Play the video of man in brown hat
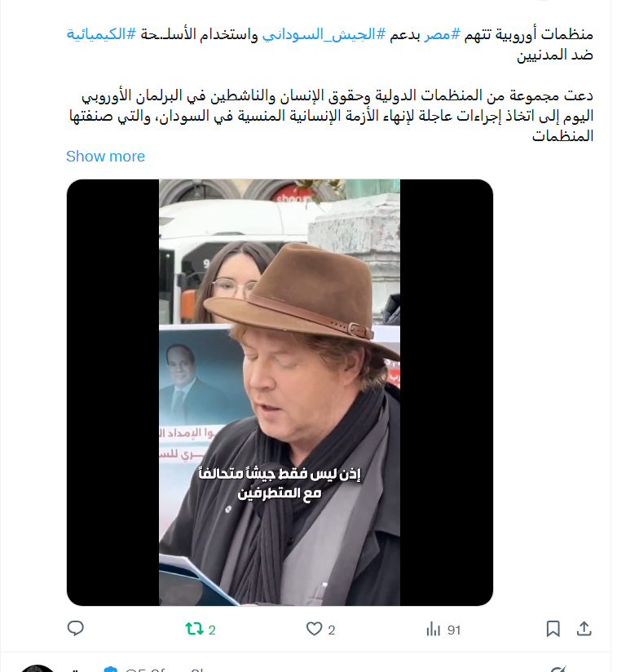The width and height of the screenshot is (617, 672). [x=280, y=392]
